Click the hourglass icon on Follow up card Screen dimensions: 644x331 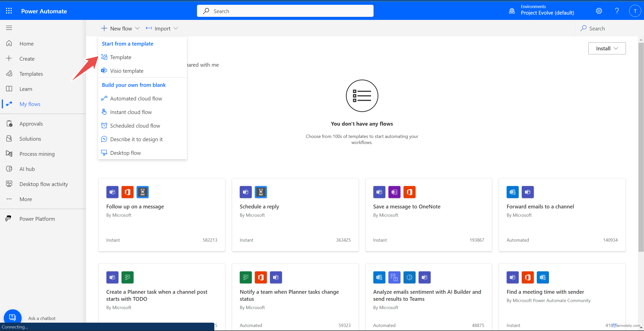point(143,192)
